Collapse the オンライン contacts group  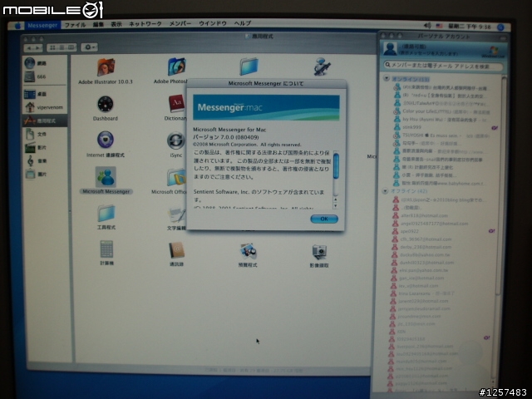pyautogui.click(x=387, y=78)
